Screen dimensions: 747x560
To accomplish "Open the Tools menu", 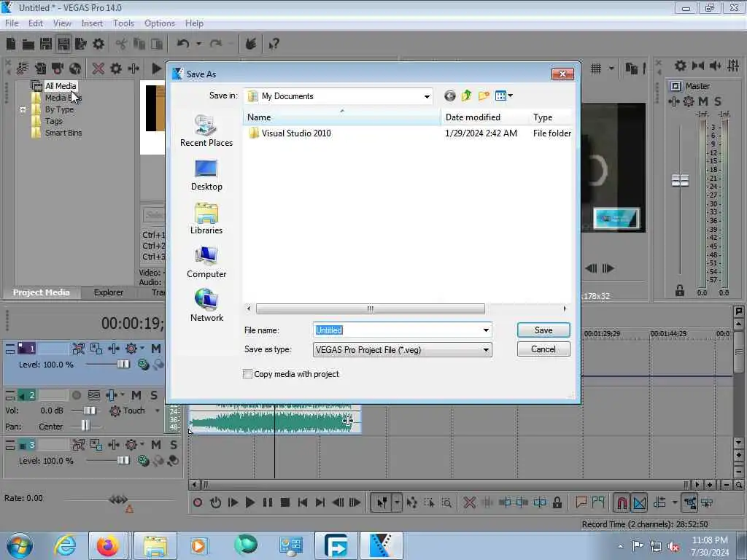I will coord(123,23).
